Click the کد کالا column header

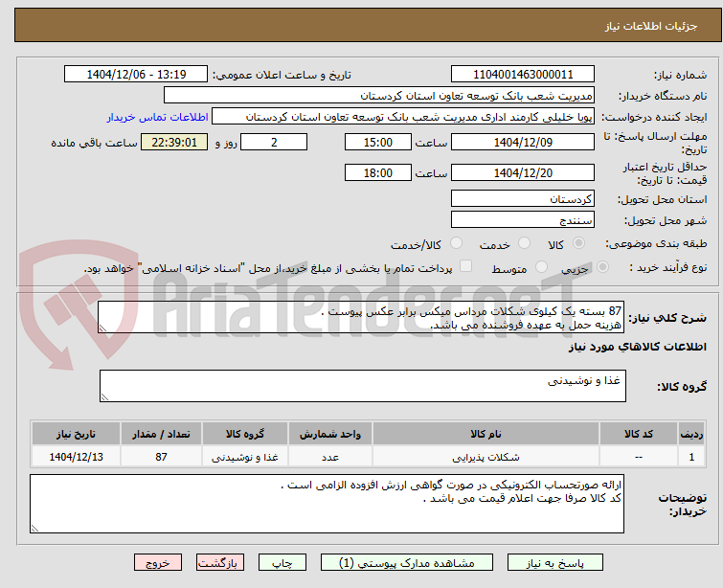pyautogui.click(x=639, y=434)
